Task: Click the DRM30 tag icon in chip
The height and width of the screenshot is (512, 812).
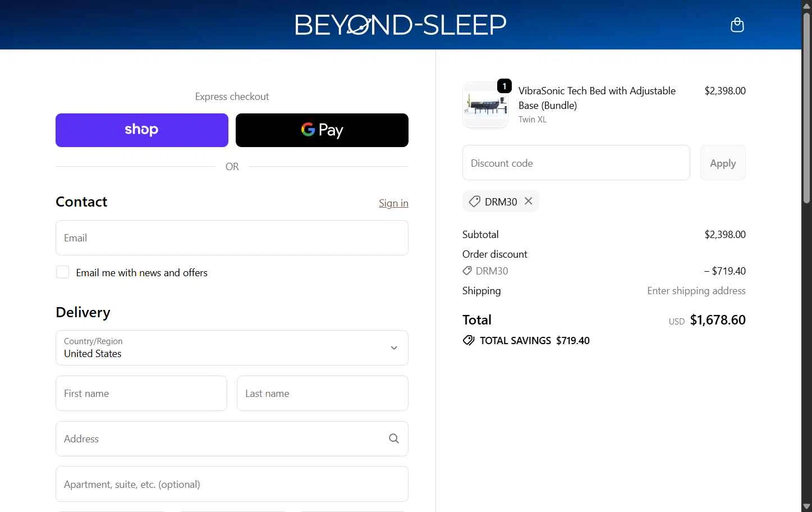Action: point(475,202)
